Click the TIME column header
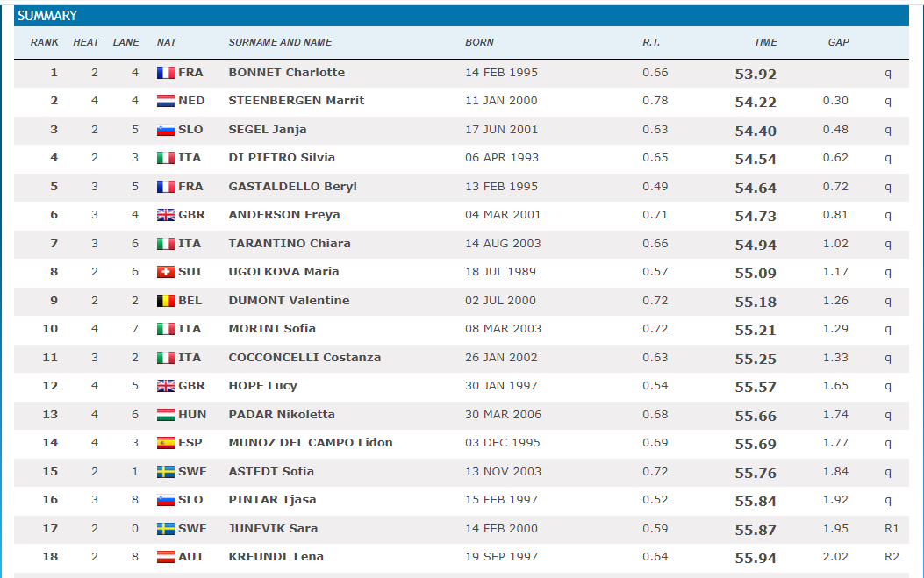This screenshot has height=578, width=924. coord(765,42)
